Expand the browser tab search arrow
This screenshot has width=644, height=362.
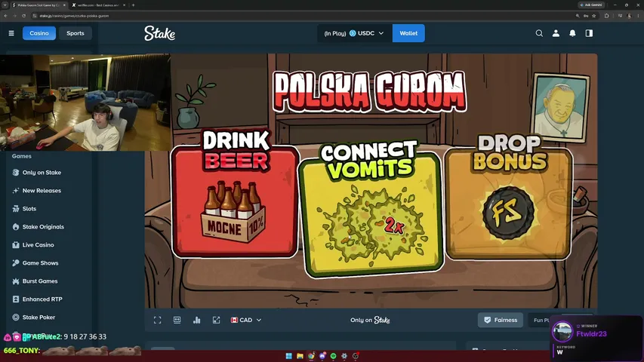(x=5, y=5)
